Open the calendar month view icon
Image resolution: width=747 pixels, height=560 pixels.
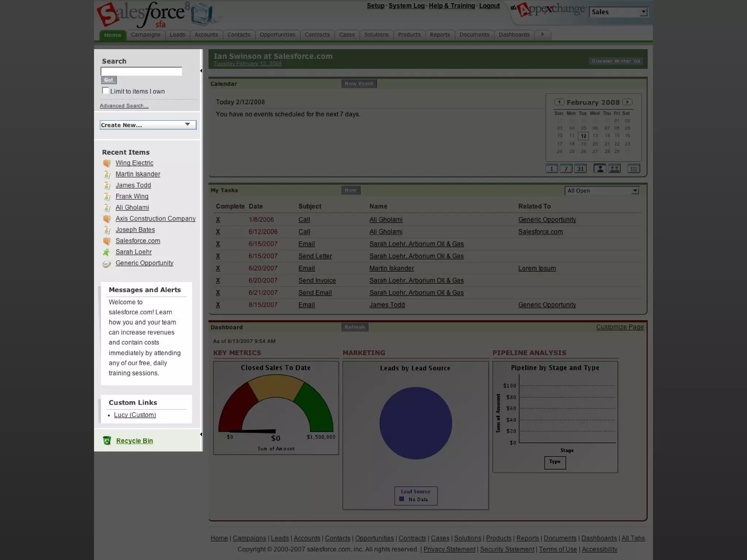click(580, 169)
